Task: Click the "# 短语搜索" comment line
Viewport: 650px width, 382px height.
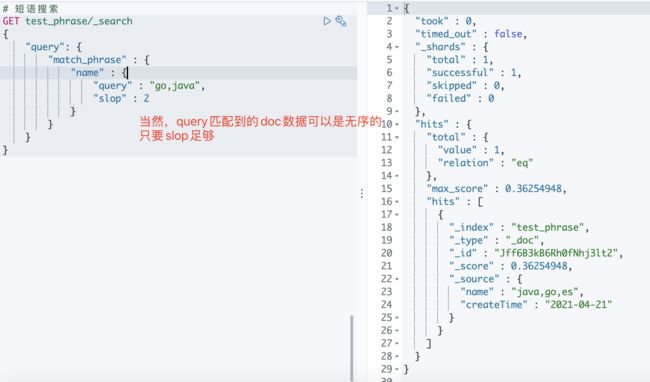Action: pyautogui.click(x=30, y=8)
